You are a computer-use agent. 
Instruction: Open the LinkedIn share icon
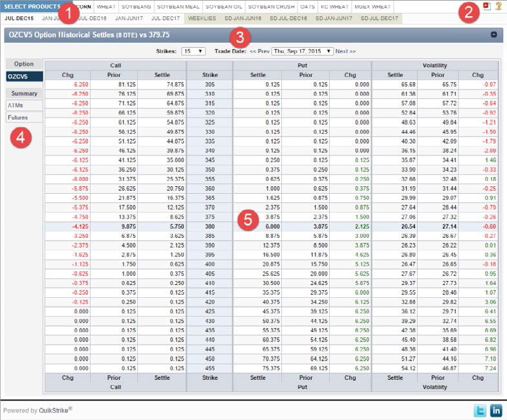coord(496,410)
